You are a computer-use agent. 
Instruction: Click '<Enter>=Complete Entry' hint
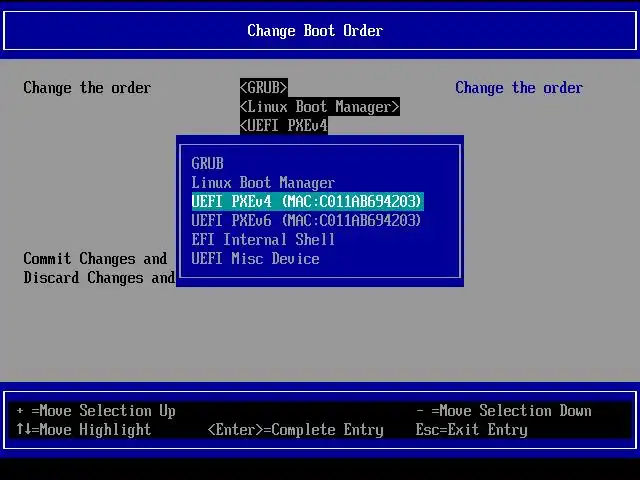tap(296, 430)
